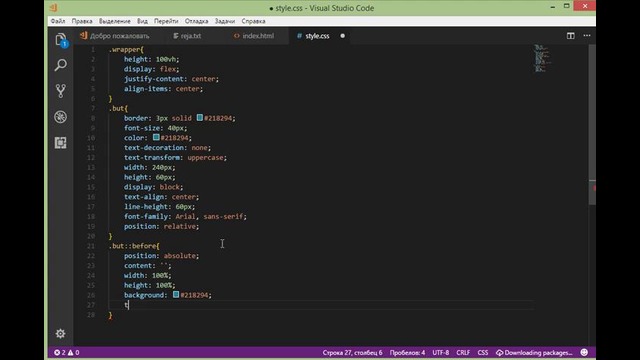The image size is (640, 360).
Task: Click the text-decoration: none line
Action: pyautogui.click(x=168, y=148)
